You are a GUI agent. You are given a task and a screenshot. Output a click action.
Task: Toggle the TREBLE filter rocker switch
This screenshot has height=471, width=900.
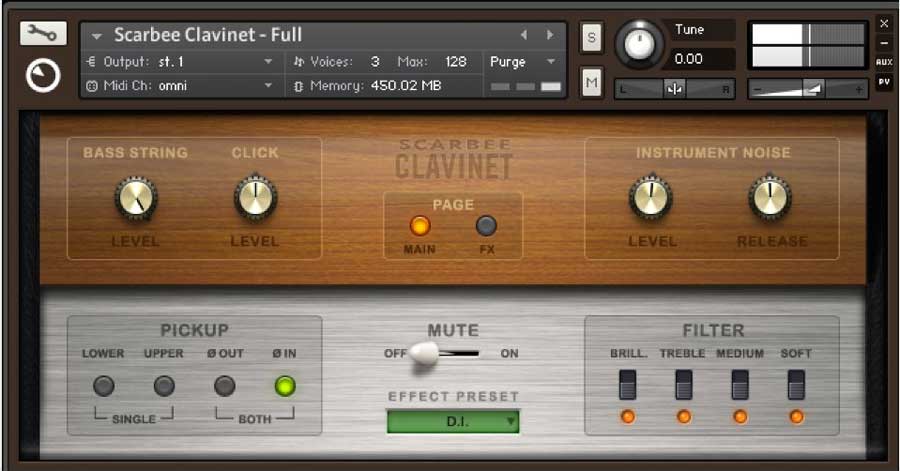tap(684, 384)
